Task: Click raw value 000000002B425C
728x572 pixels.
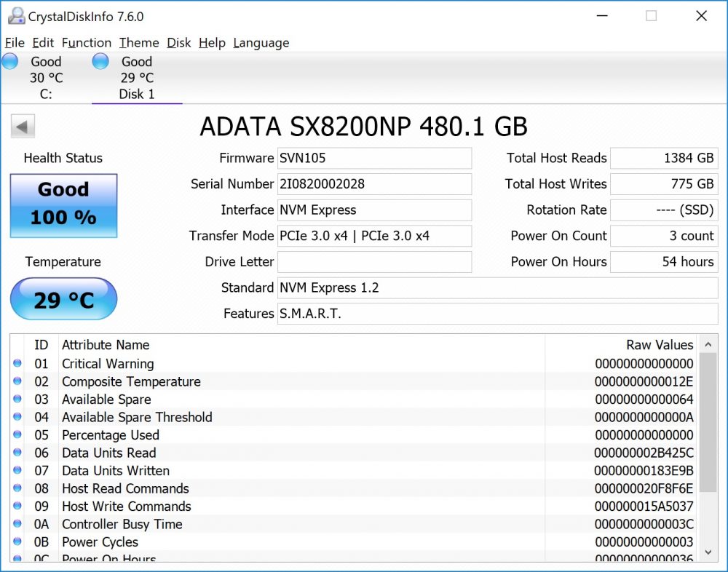Action: [644, 453]
